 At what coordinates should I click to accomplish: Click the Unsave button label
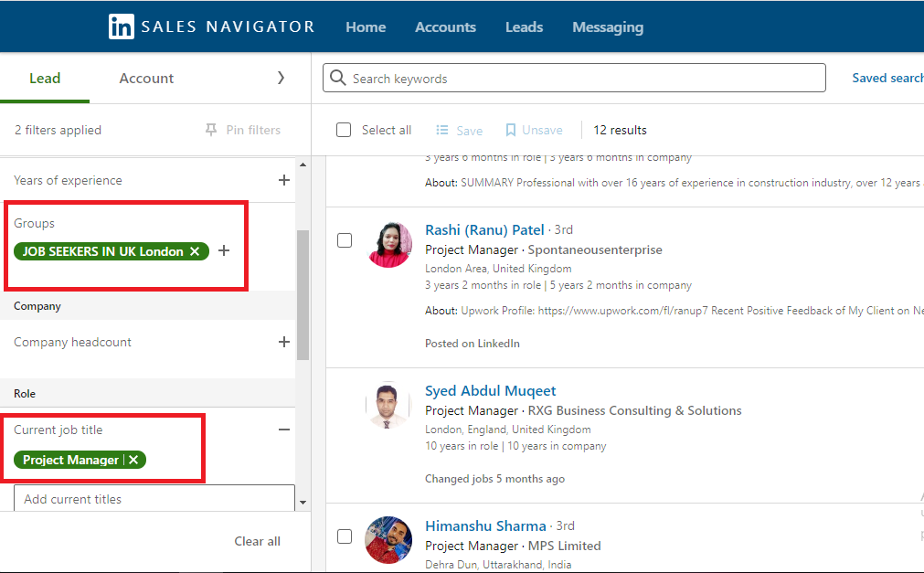click(542, 130)
